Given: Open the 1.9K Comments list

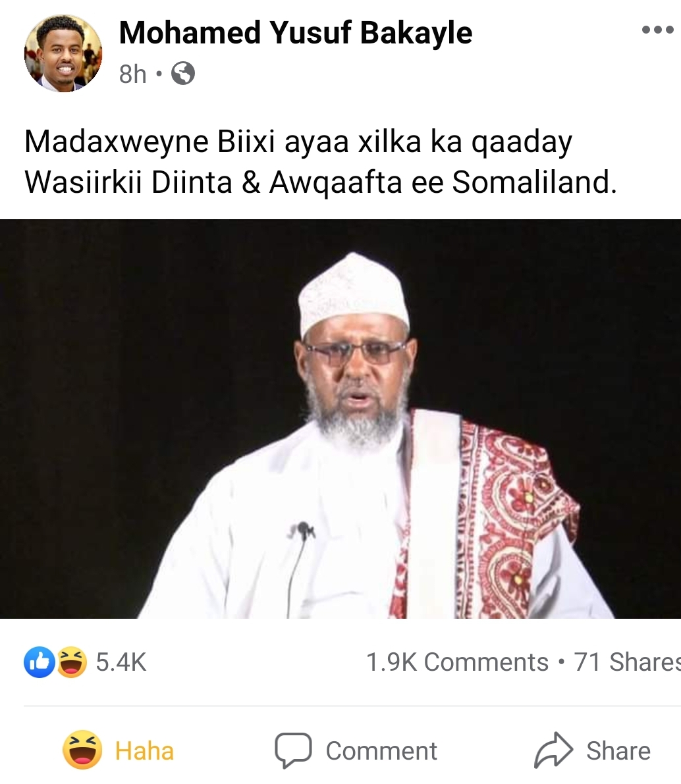Looking at the screenshot, I should [x=457, y=662].
